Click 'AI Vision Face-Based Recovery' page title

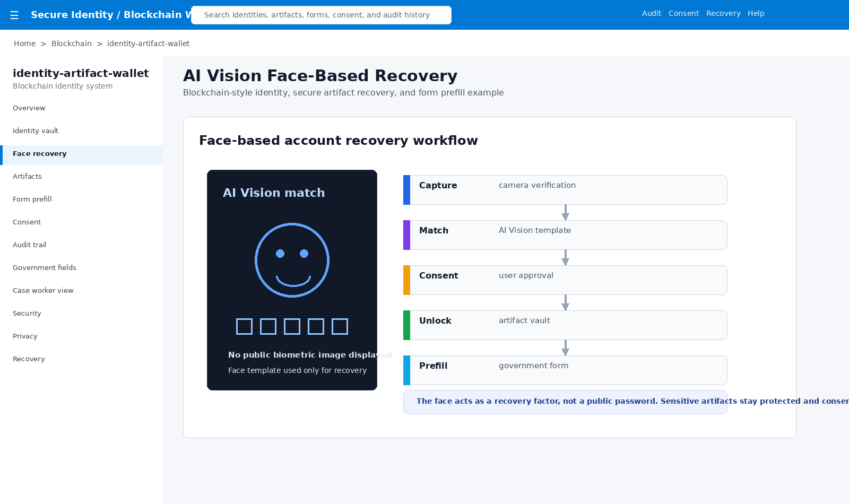(x=320, y=76)
